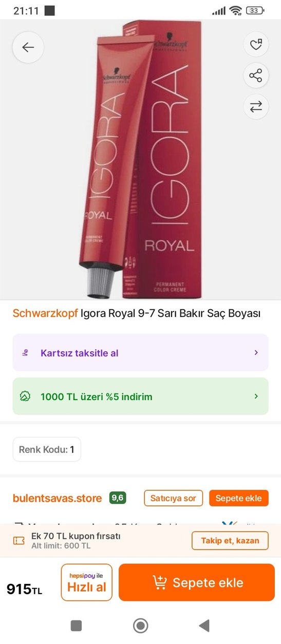The height and width of the screenshot is (644, 281).
Task: Tap the installment icon beside Kartsız taksitle al
Action: (25, 353)
